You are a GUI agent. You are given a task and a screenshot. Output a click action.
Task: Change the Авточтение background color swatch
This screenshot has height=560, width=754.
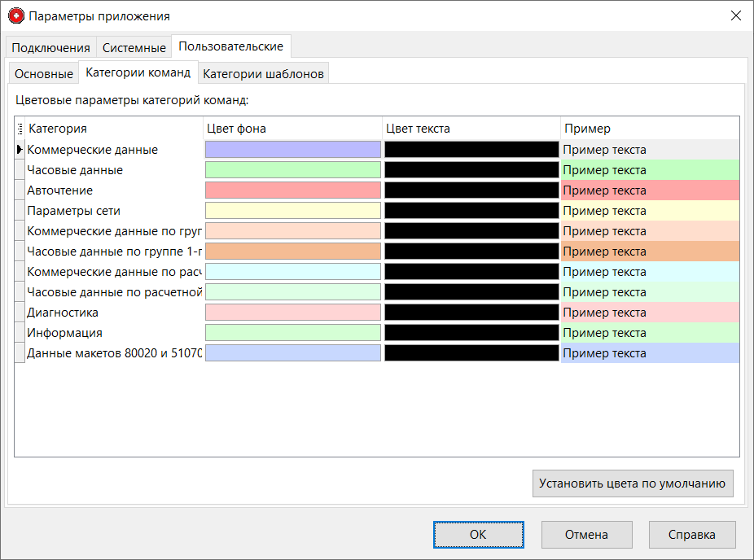tap(292, 190)
